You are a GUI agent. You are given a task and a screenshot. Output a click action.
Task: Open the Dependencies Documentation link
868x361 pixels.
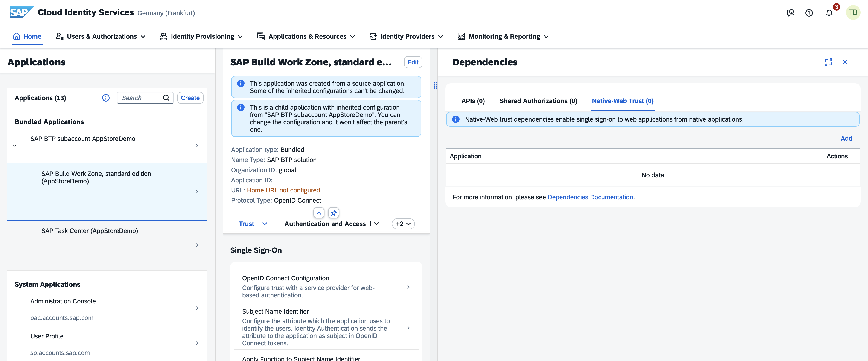[x=590, y=197]
